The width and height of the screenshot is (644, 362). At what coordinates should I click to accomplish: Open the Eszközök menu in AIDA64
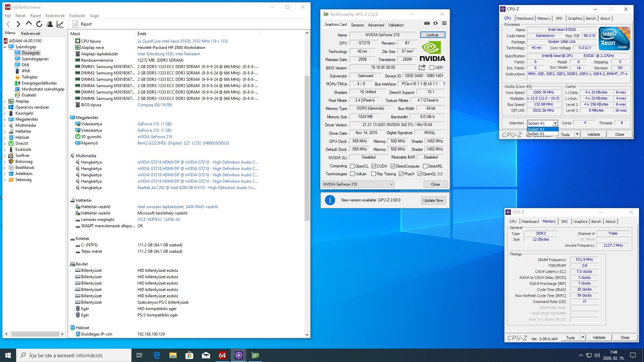point(77,16)
